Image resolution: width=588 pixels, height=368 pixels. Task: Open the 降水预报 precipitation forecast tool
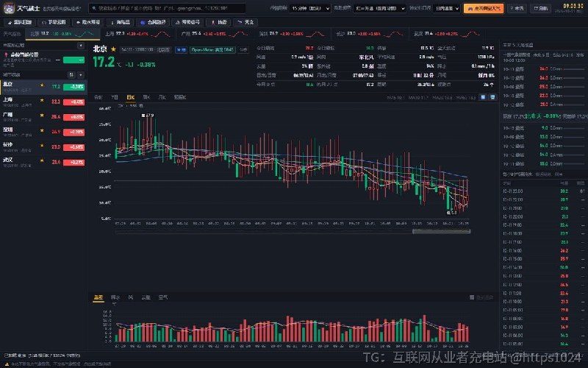tap(87, 23)
